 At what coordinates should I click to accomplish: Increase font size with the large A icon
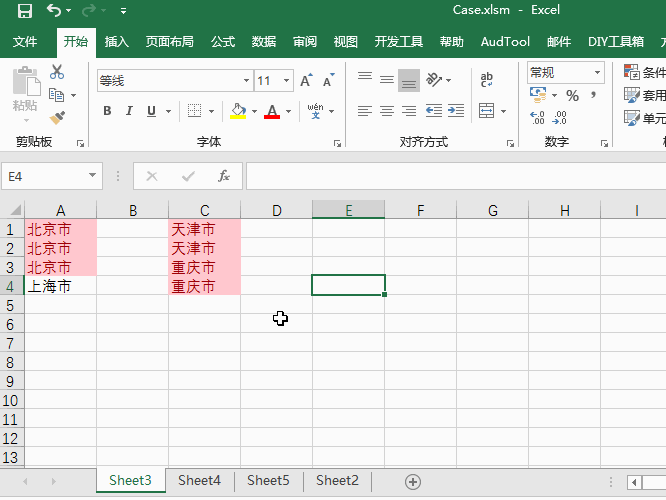point(306,80)
